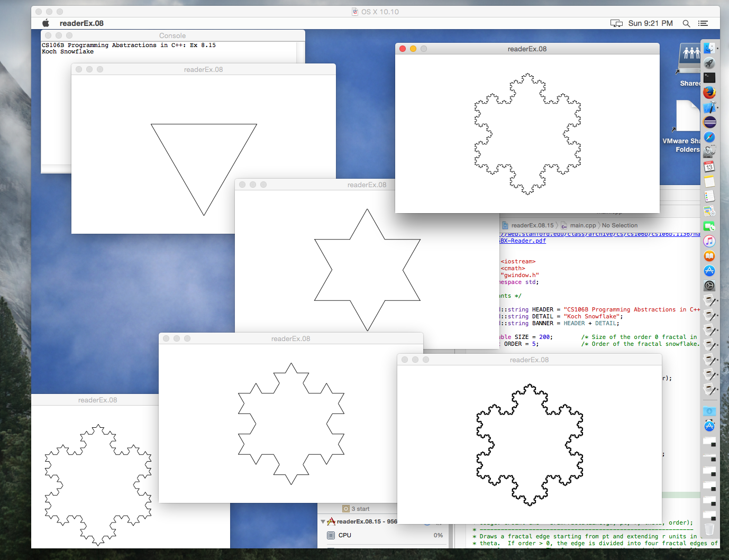
Task: Open the Apple menu
Action: tap(46, 23)
